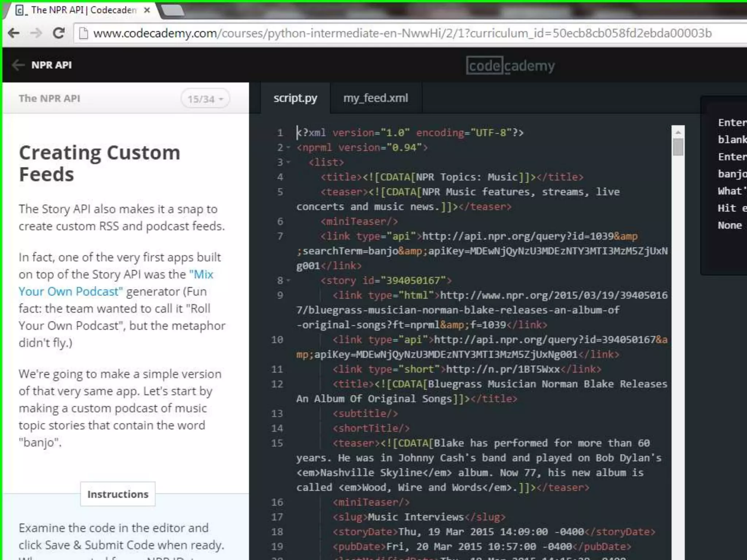
Task: Click line number 1 in the gutter
Action: click(x=280, y=133)
